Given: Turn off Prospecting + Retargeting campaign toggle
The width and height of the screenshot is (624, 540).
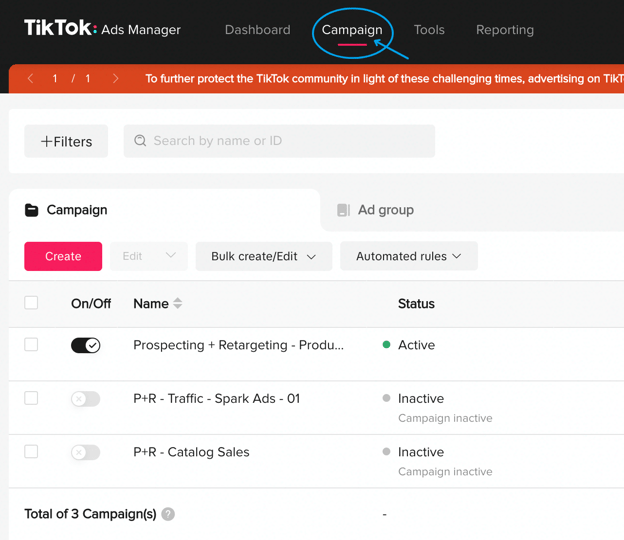Looking at the screenshot, I should click(x=86, y=345).
